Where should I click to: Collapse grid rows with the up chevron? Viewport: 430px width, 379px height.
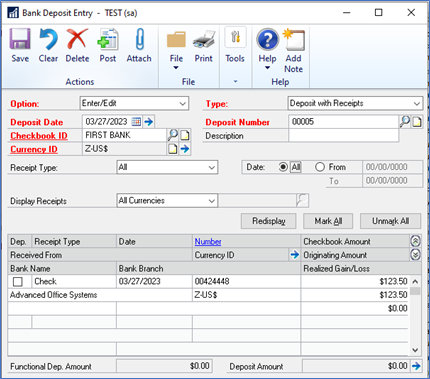(415, 241)
